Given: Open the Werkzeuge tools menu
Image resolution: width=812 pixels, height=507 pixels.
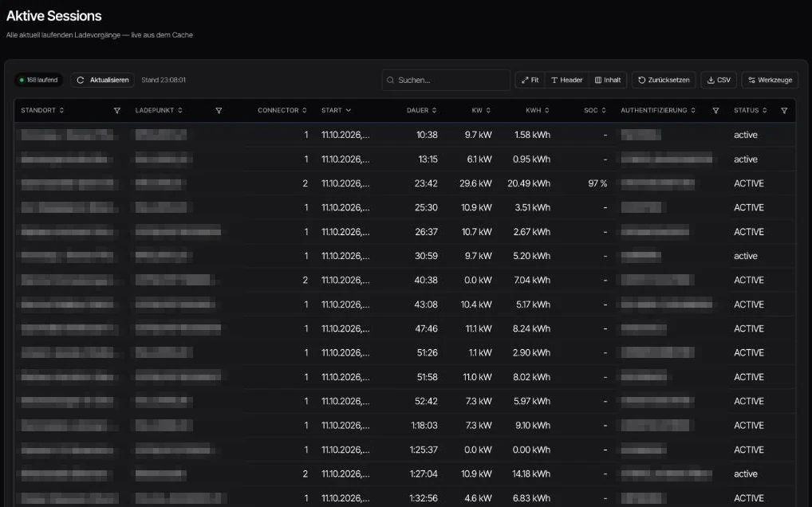Looking at the screenshot, I should coord(770,81).
